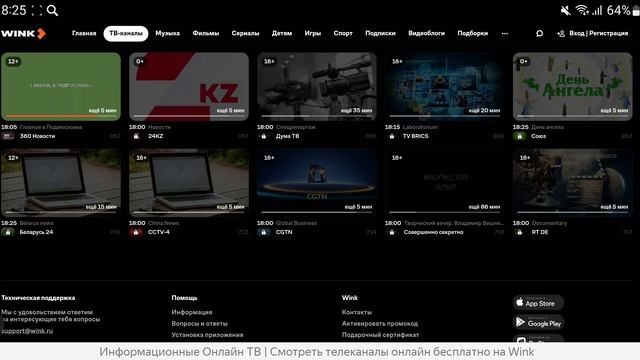Open the RT DE Documentary thumbnail

573,183
